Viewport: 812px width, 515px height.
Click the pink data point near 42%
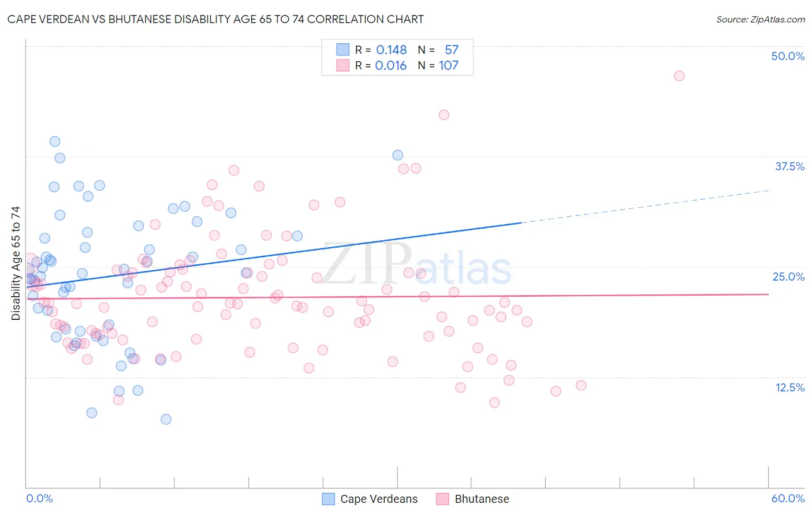[444, 114]
